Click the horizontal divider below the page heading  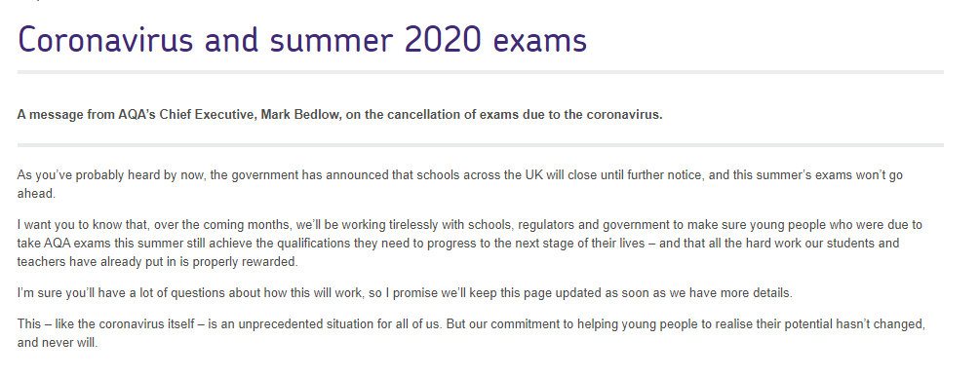coord(480,72)
